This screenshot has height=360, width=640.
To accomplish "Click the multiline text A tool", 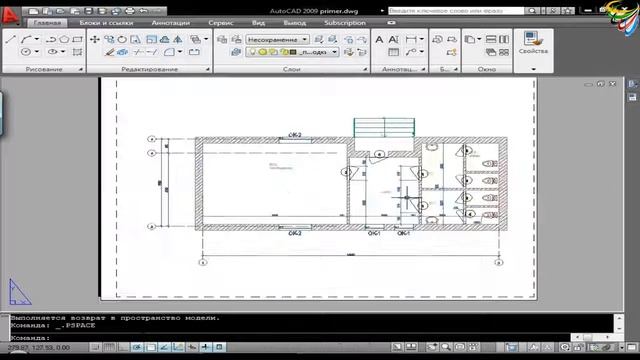I will (379, 40).
